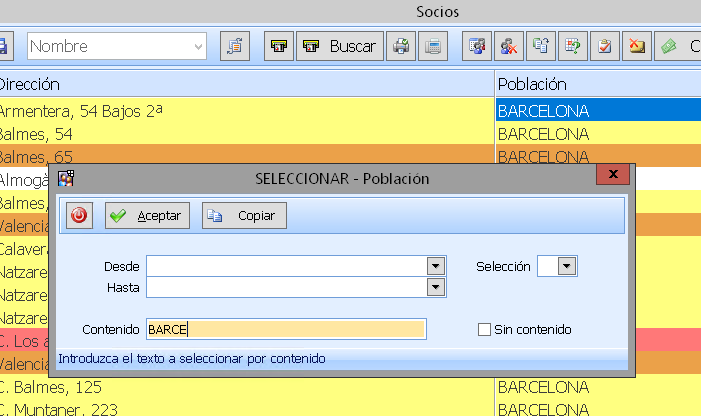Click the binoculars icon left of Buscar
Viewport: 701px width, 416px height.
pos(280,46)
